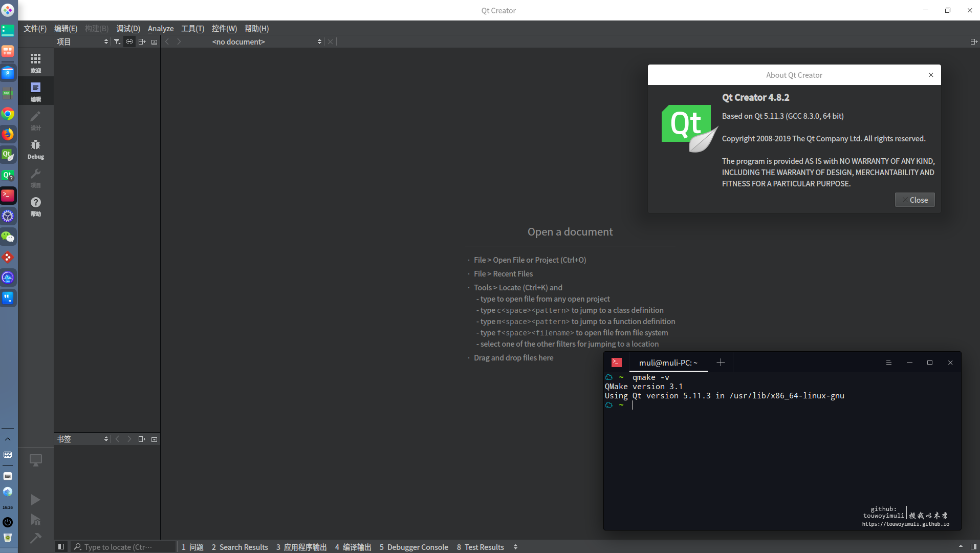This screenshot has height=553, width=980.
Task: Open the locator filter magnifier options
Action: pos(78,547)
